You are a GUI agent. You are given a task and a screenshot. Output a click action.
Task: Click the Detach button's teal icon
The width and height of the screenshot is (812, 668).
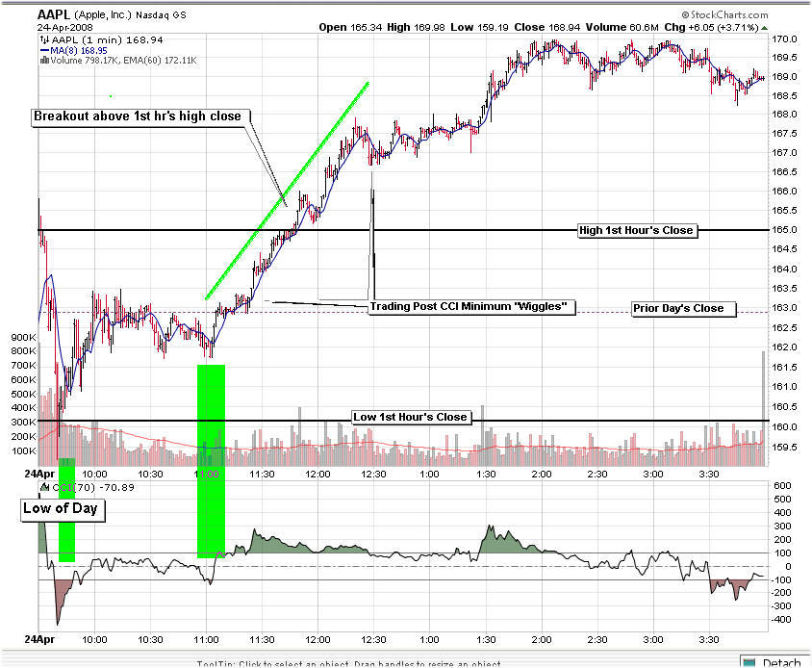coord(749,662)
